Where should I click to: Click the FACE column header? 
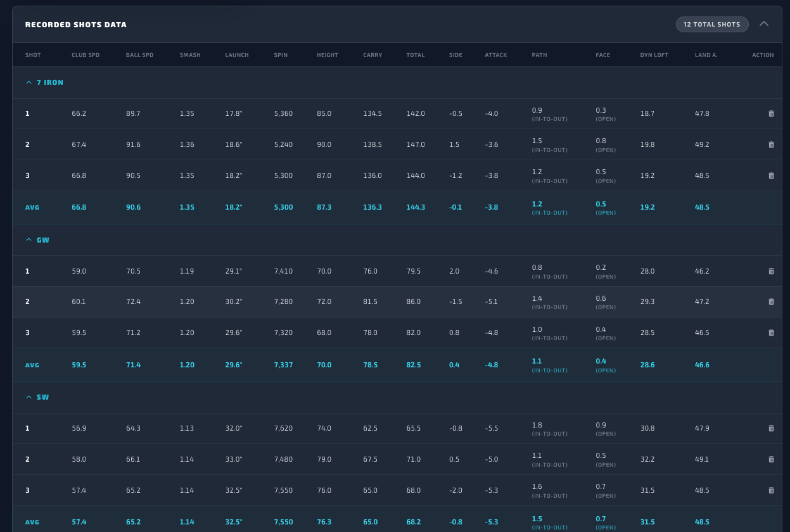pyautogui.click(x=602, y=55)
